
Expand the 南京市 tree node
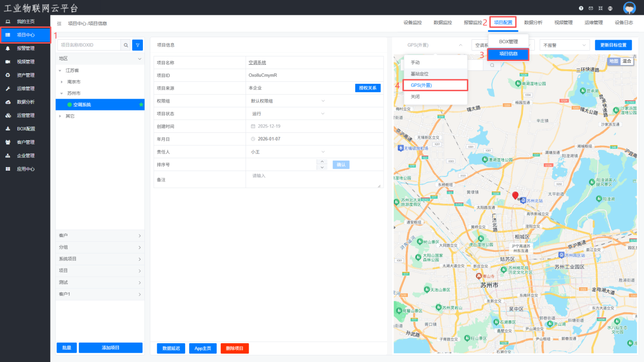61,82
